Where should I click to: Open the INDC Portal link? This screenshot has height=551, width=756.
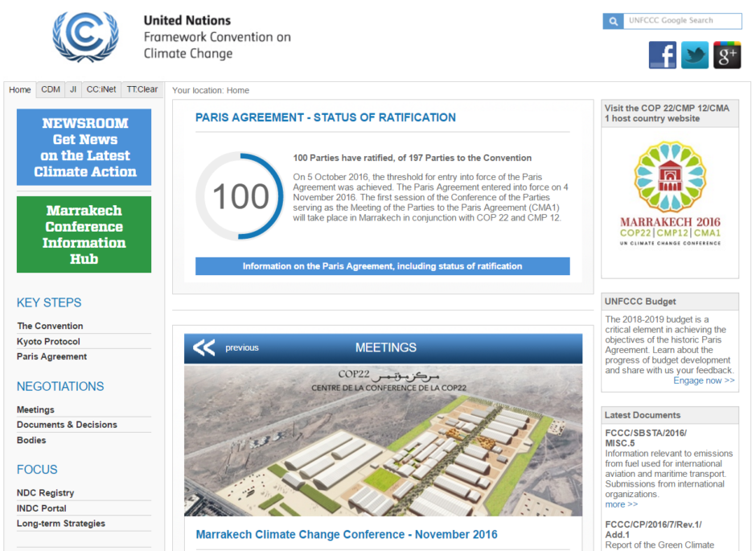pos(42,508)
